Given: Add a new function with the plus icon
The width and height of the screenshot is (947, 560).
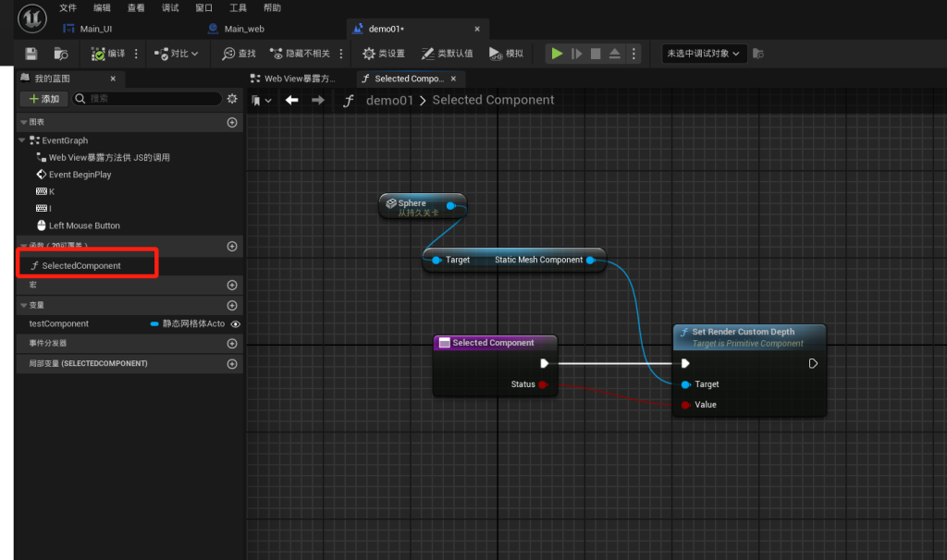Looking at the screenshot, I should tap(232, 246).
